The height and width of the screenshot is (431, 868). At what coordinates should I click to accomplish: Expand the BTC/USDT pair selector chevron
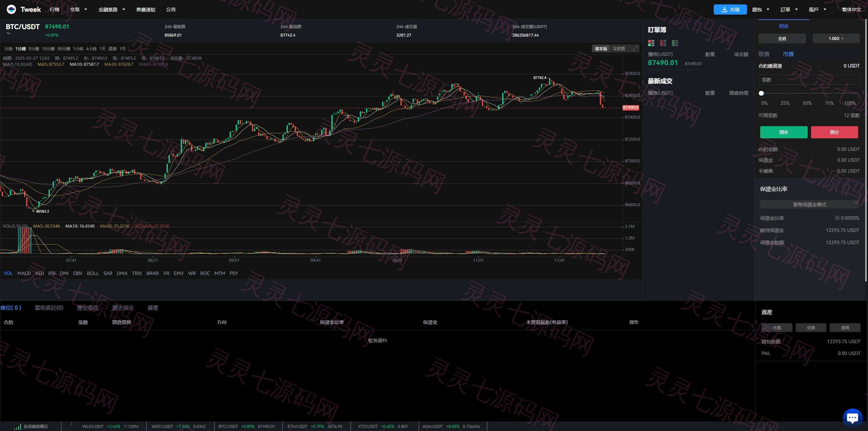(8, 33)
